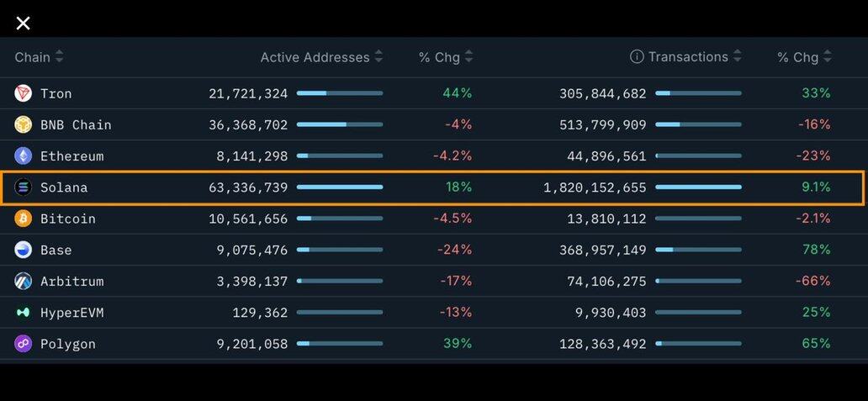Close the image viewer with X
The width and height of the screenshot is (868, 401).
pyautogui.click(x=24, y=24)
